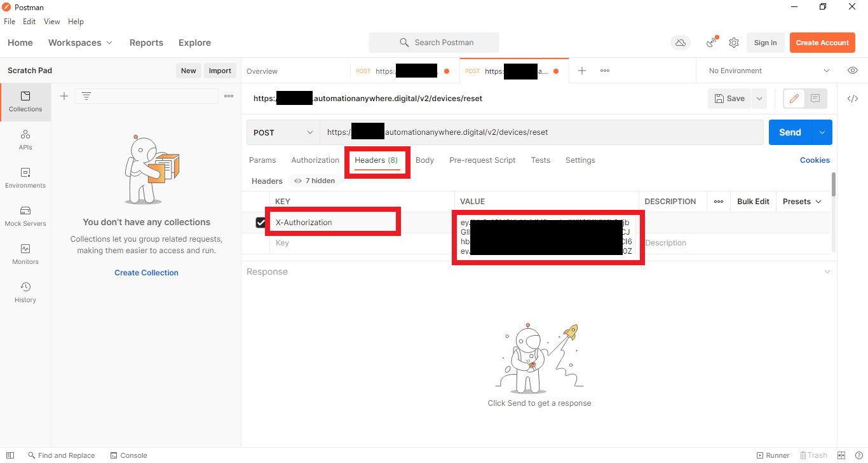Click Bulk Edit in headers table
The height and width of the screenshot is (463, 868).
753,202
